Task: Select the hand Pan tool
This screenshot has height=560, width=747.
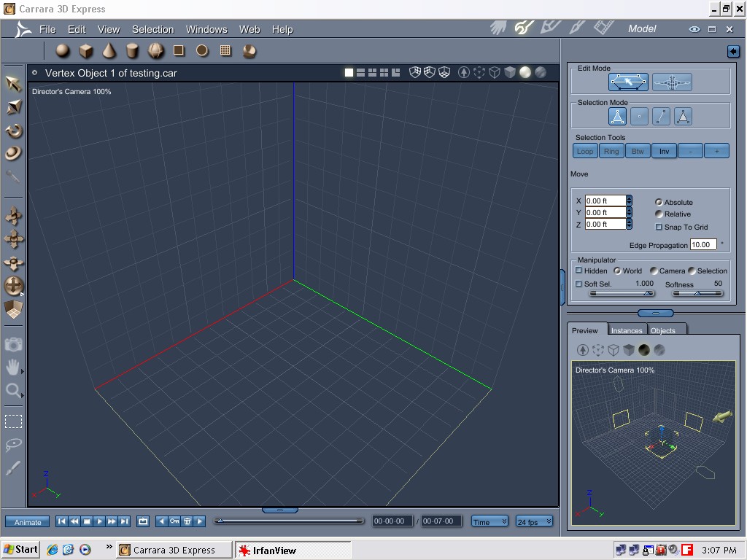Action: (13, 367)
